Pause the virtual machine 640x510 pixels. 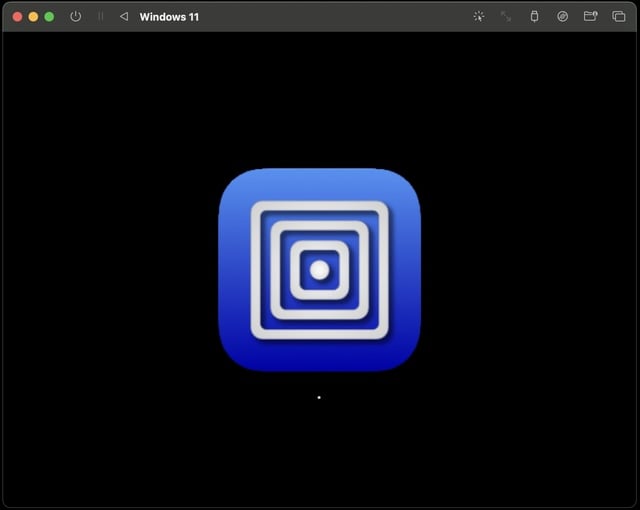pos(100,17)
